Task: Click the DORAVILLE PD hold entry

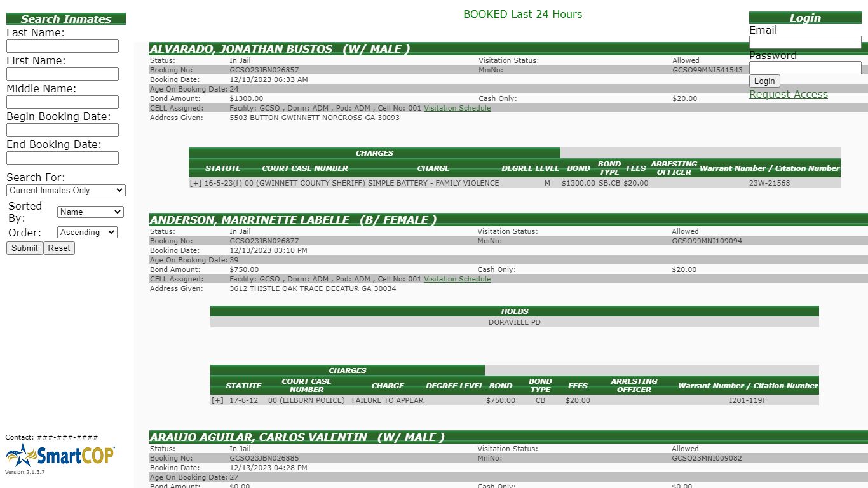Action: (515, 322)
